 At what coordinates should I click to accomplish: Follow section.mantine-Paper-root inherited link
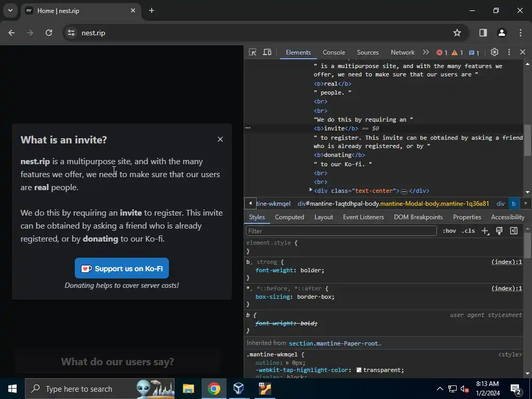tap(335, 343)
